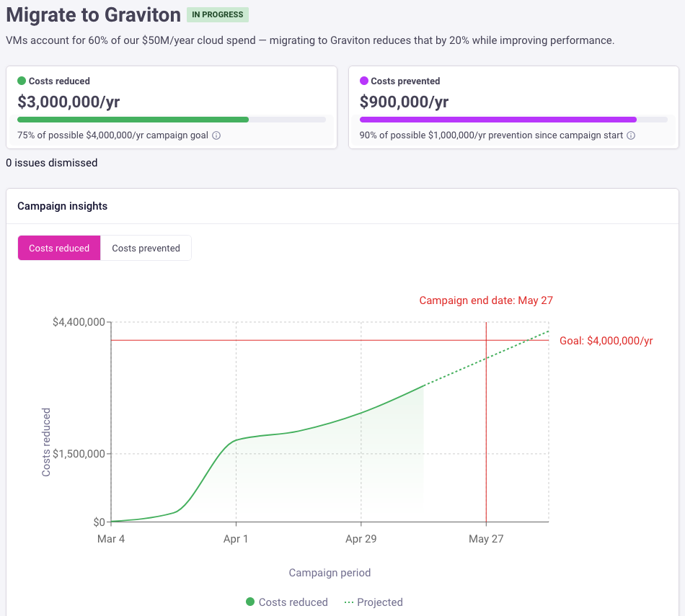Click the Campaign insights heading

click(63, 206)
